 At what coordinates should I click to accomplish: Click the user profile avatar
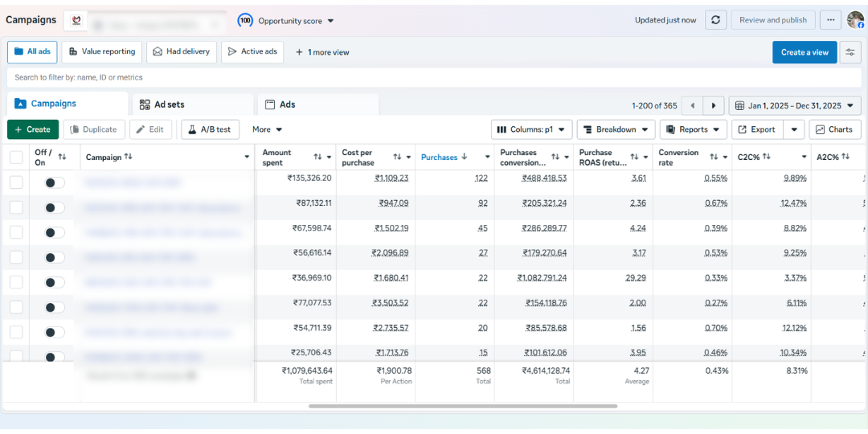pyautogui.click(x=854, y=20)
